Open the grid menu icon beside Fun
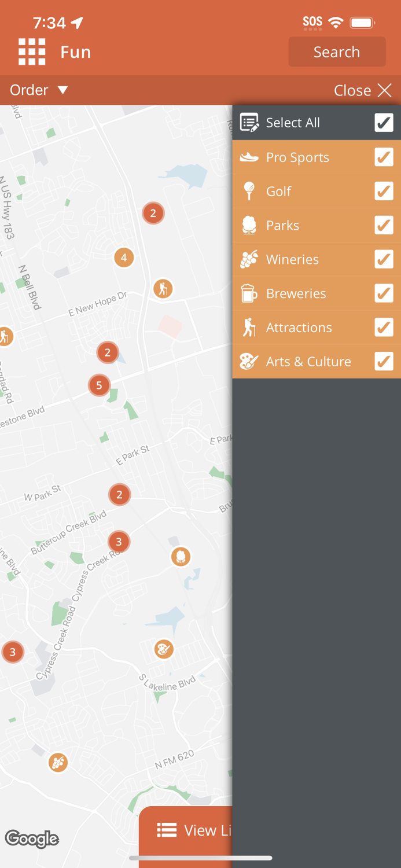The width and height of the screenshot is (401, 868). pyautogui.click(x=32, y=52)
